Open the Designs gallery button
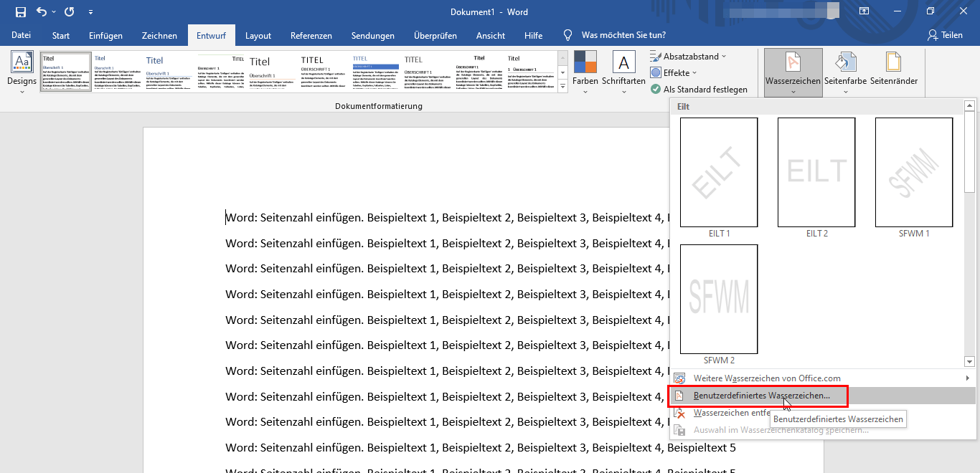980x473 pixels. pos(22,72)
